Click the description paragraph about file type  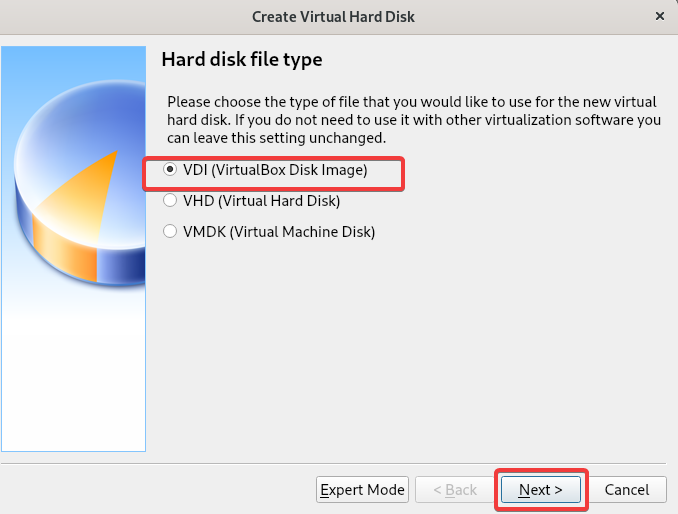pyautogui.click(x=414, y=120)
